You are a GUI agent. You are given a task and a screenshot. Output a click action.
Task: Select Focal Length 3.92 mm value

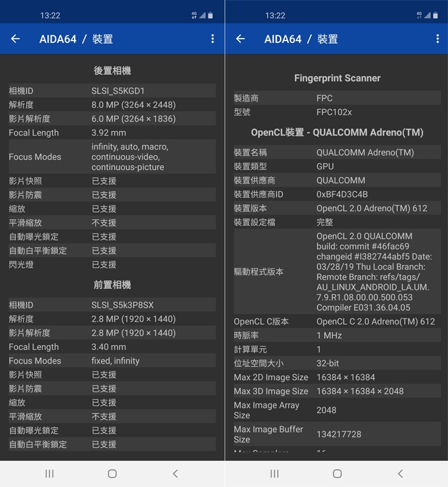tap(109, 133)
